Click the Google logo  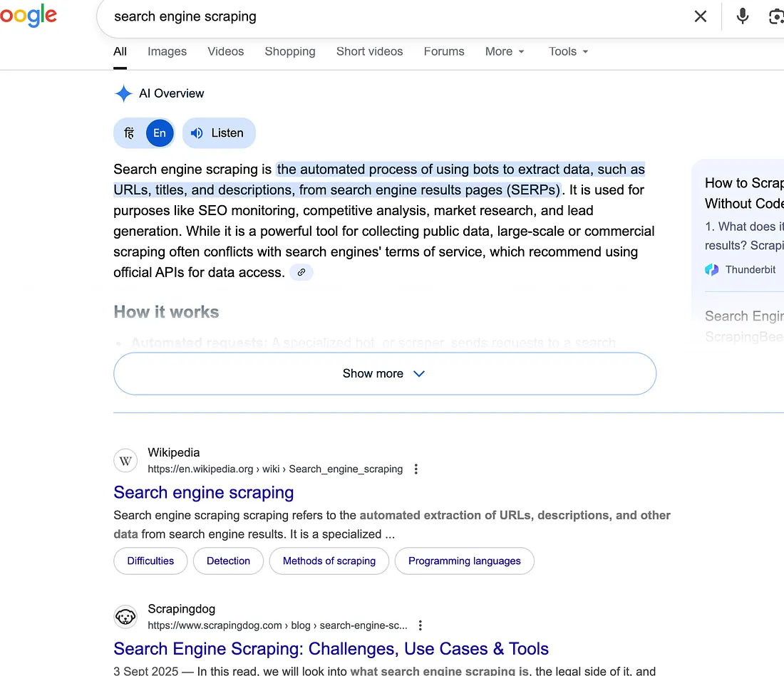click(x=29, y=16)
